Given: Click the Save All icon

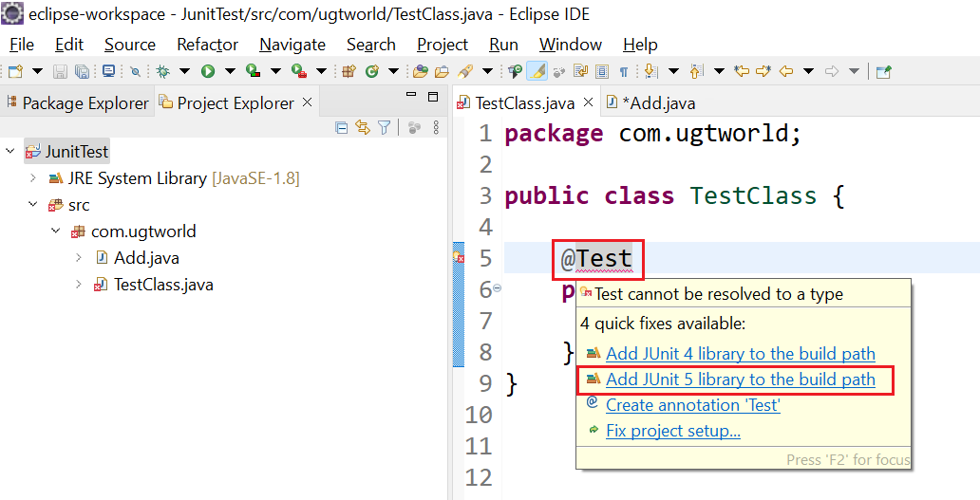Looking at the screenshot, I should coord(82,72).
